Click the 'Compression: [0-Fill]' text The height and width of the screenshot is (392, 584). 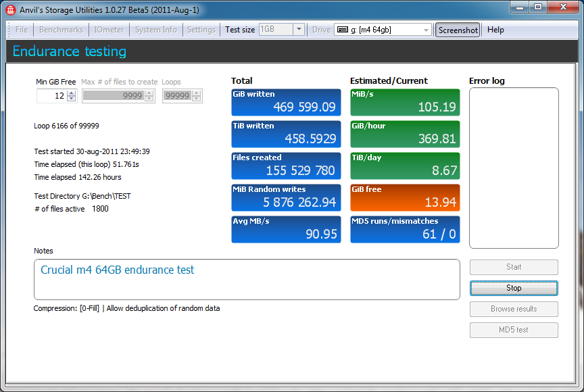[66, 308]
